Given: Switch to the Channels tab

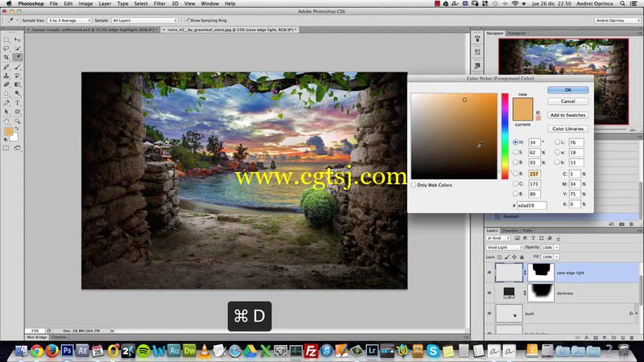Looking at the screenshot, I should (510, 231).
